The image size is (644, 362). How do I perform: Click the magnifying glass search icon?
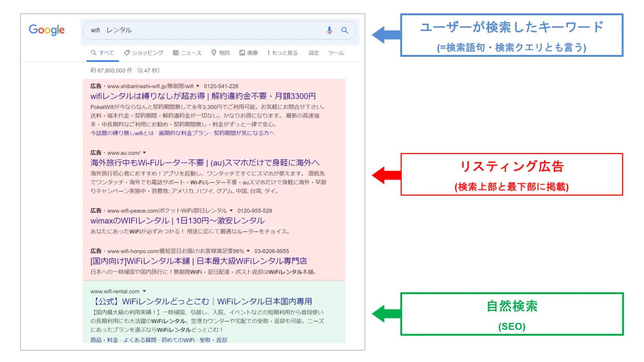pyautogui.click(x=345, y=30)
